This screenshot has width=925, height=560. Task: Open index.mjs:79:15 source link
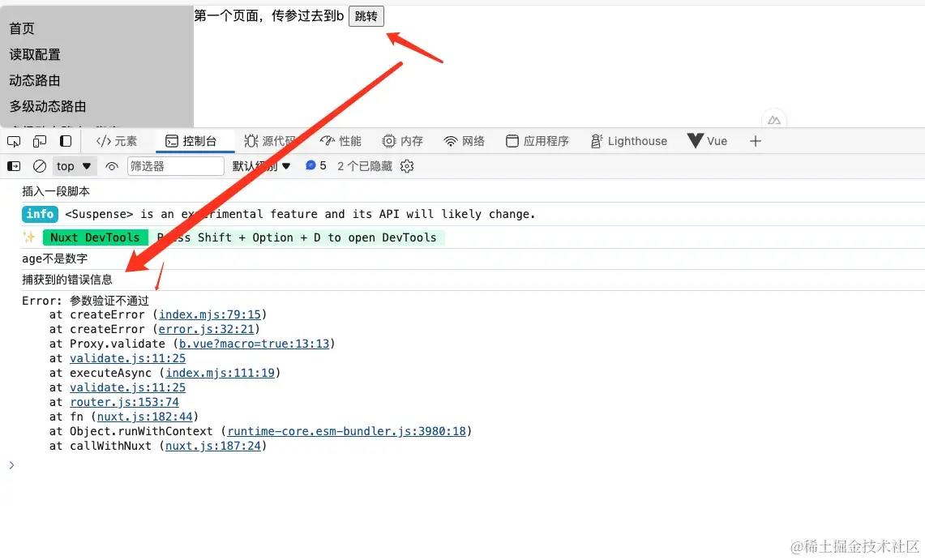click(x=209, y=314)
